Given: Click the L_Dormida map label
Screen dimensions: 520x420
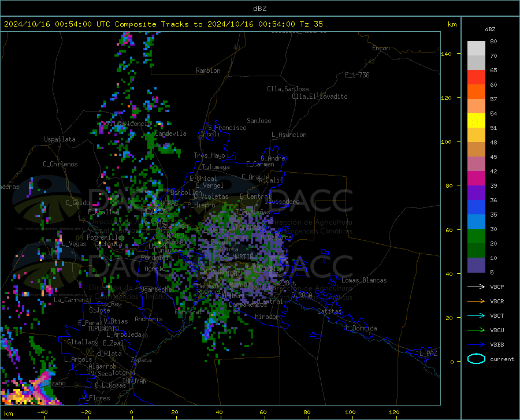Looking at the screenshot, I should click(361, 328).
